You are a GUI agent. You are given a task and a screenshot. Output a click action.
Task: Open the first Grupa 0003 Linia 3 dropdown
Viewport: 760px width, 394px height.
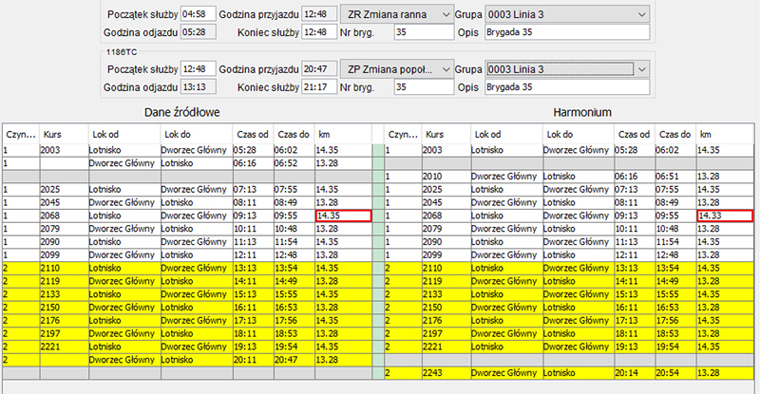click(x=567, y=15)
